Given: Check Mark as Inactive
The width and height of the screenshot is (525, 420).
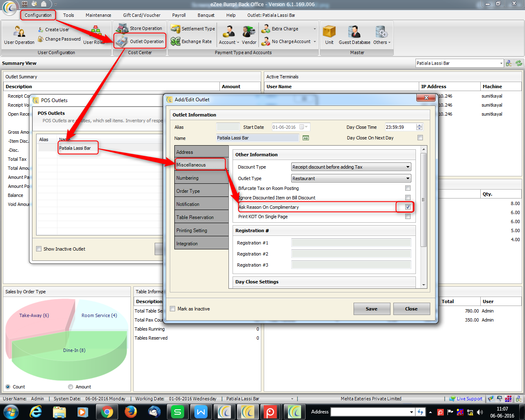Looking at the screenshot, I should 173,309.
